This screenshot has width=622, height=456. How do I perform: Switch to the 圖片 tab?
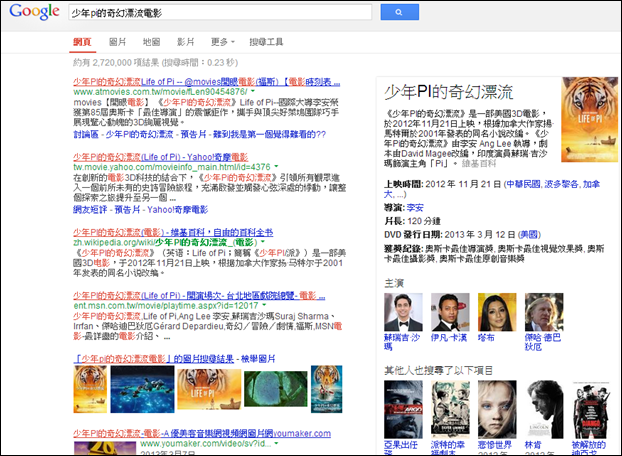tap(117, 42)
